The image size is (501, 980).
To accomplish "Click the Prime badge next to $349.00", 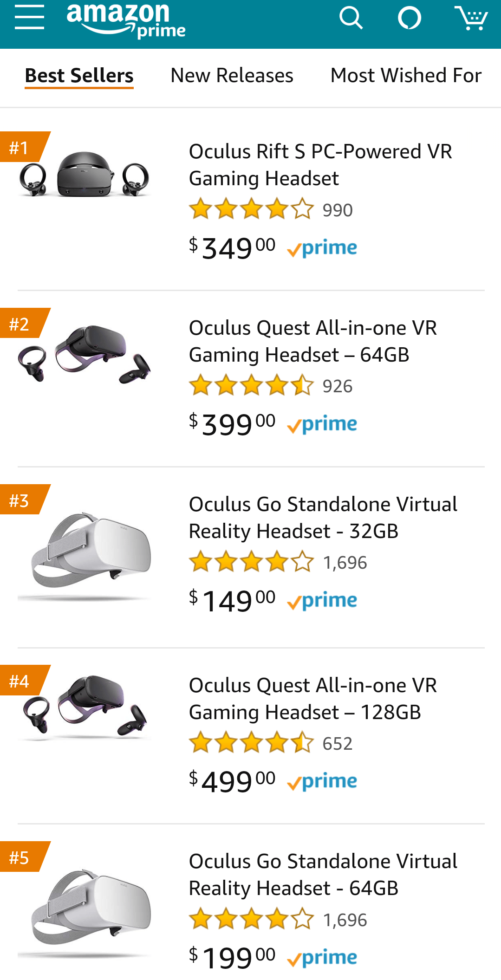I will [x=322, y=247].
